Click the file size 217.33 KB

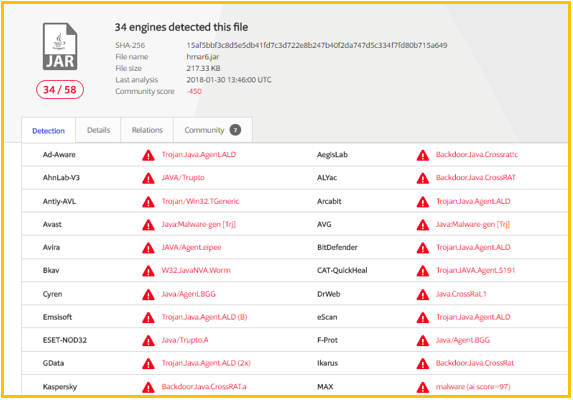click(204, 68)
